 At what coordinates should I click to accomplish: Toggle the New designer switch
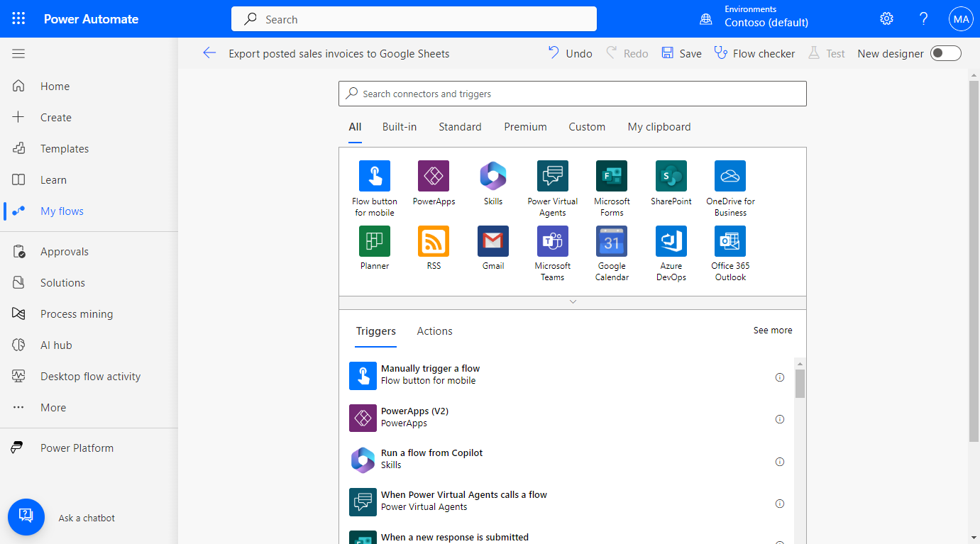[x=945, y=52]
